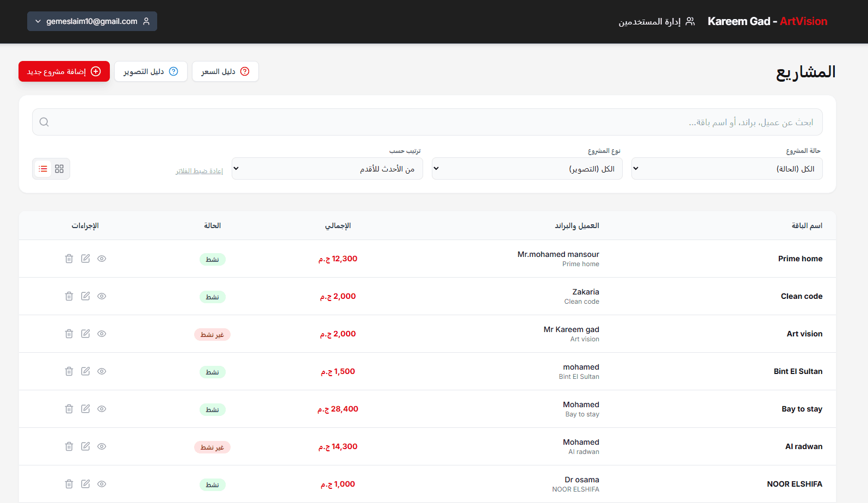Viewport: 868px width, 503px height.
Task: Click client name Dr osama
Action: (x=582, y=480)
